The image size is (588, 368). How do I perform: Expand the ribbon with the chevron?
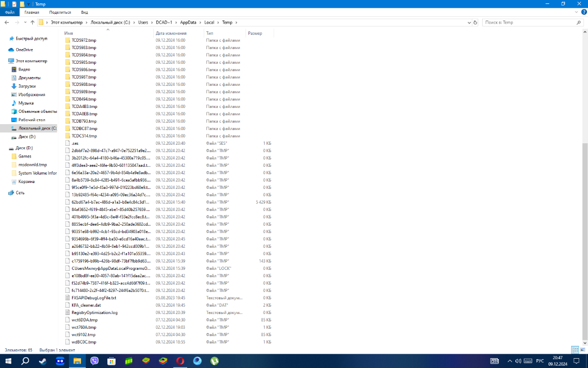click(576, 12)
